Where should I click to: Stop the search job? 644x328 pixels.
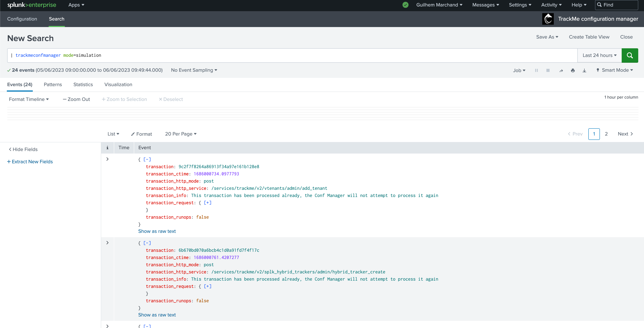(x=548, y=70)
